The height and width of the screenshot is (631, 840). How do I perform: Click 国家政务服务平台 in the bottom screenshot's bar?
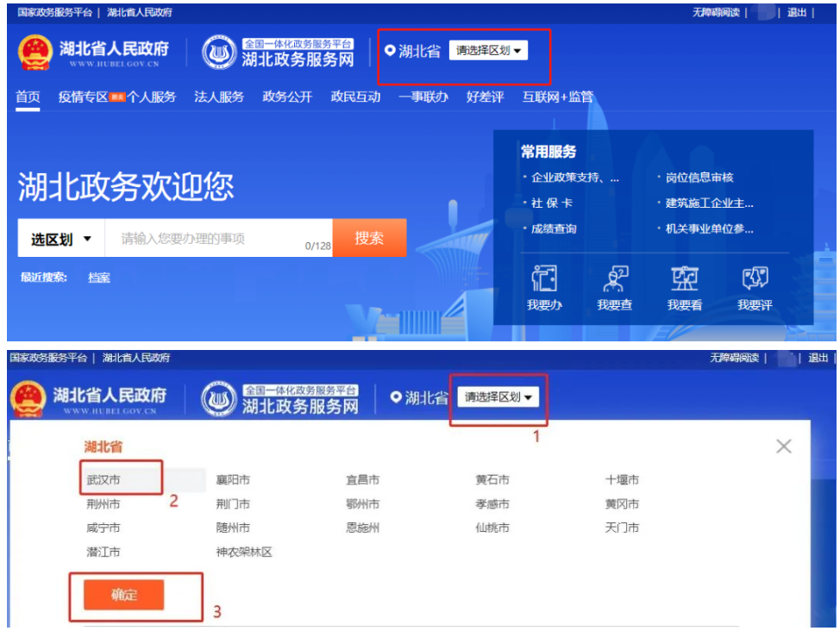48,358
